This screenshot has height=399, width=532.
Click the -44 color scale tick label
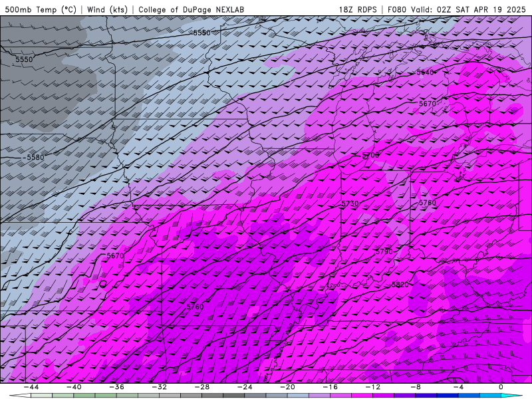coord(31,387)
